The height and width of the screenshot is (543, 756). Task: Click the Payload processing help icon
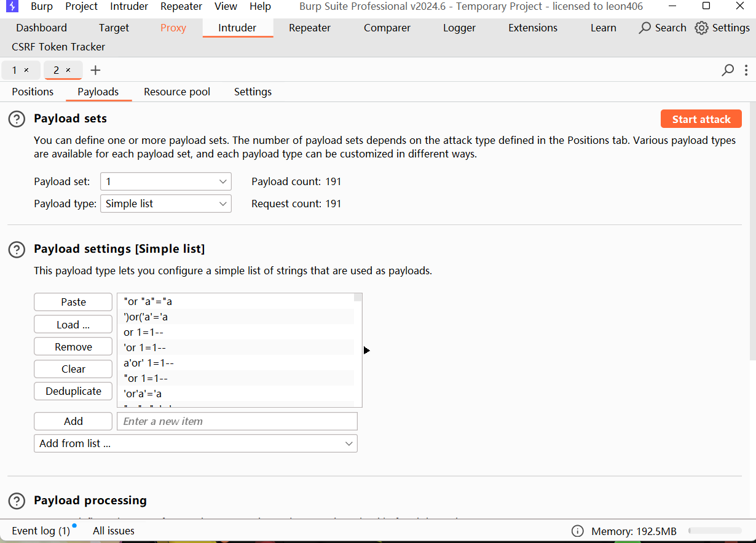point(17,501)
